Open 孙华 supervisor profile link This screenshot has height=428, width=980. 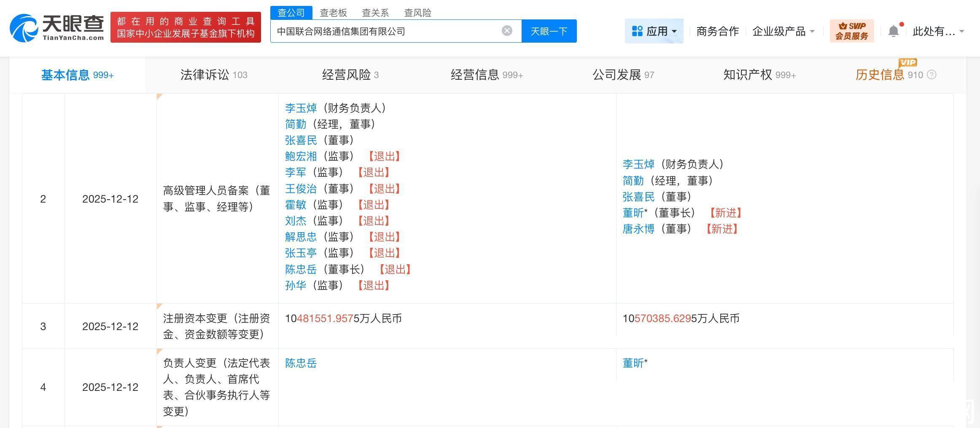point(295,285)
